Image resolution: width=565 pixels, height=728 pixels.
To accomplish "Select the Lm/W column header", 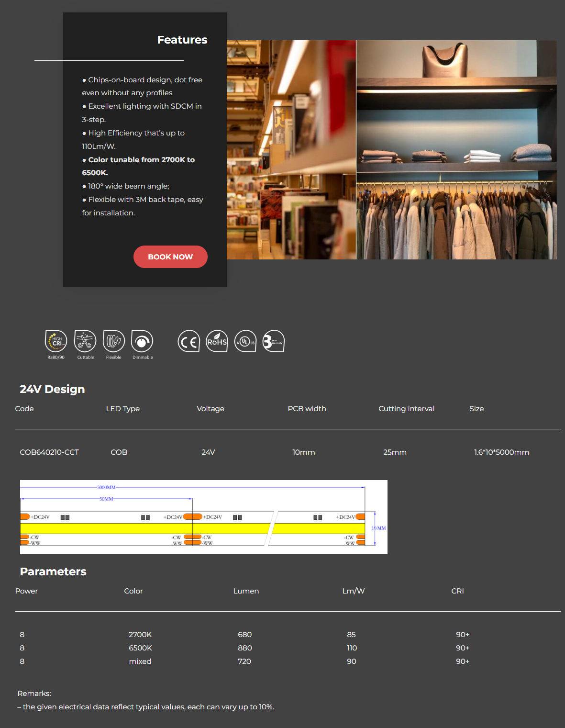I will (x=353, y=591).
